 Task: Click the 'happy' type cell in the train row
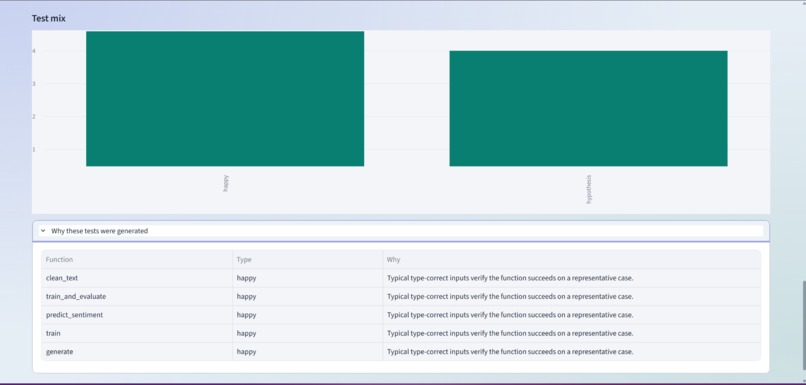pos(307,334)
